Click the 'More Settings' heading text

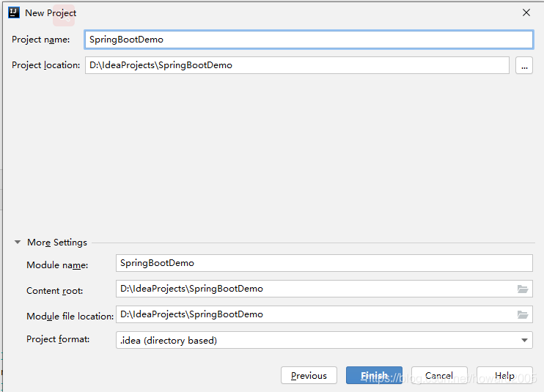point(57,243)
